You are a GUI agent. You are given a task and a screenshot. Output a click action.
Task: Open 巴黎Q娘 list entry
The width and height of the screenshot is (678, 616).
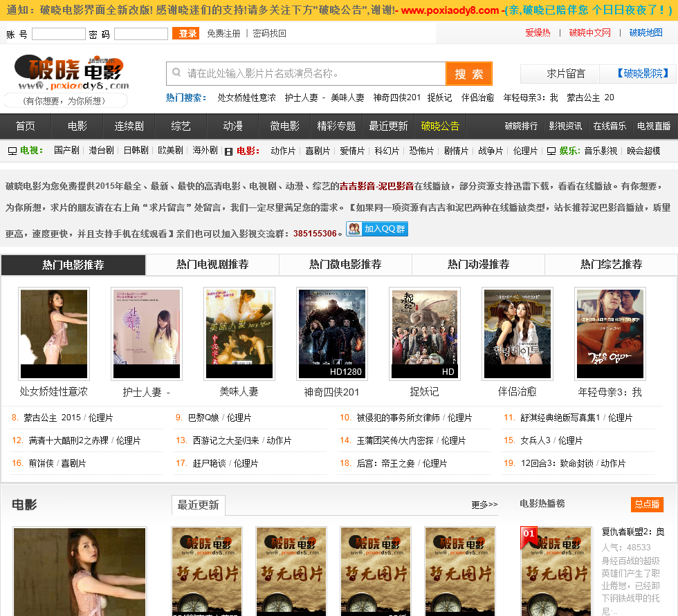click(203, 418)
